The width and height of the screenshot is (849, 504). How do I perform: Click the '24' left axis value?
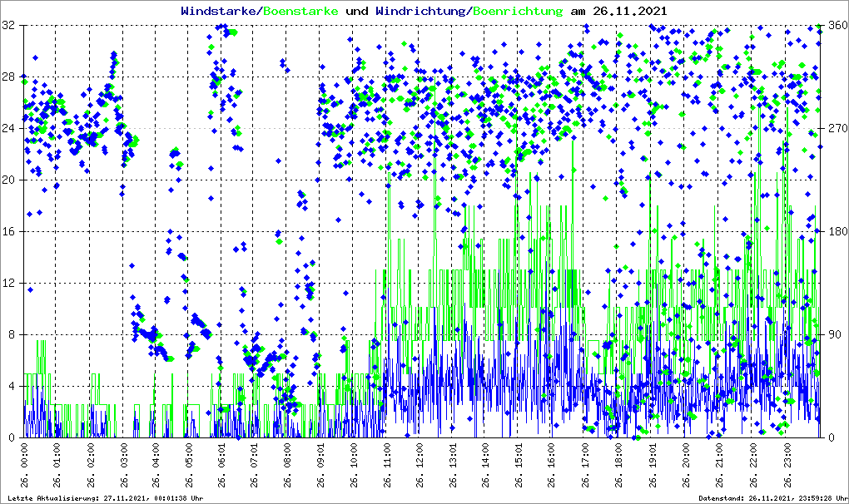click(x=9, y=129)
